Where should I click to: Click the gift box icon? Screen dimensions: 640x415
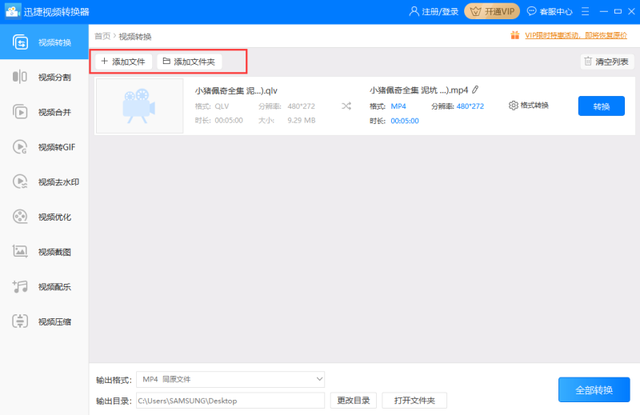[515, 35]
